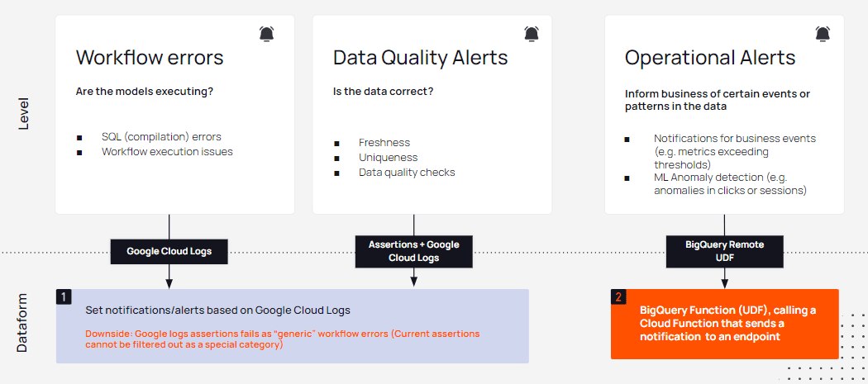
Task: Click the Google Cloud Logs label
Action: coord(169,251)
